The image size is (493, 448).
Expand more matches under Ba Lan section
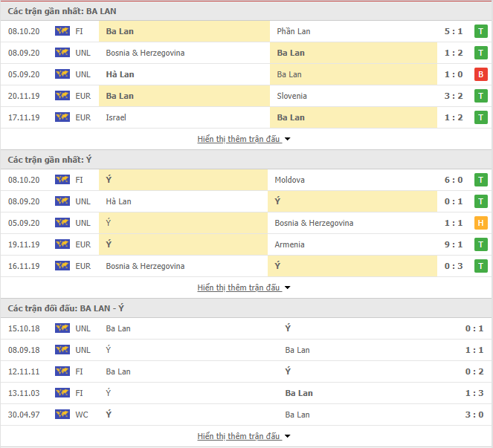pyautogui.click(x=244, y=139)
